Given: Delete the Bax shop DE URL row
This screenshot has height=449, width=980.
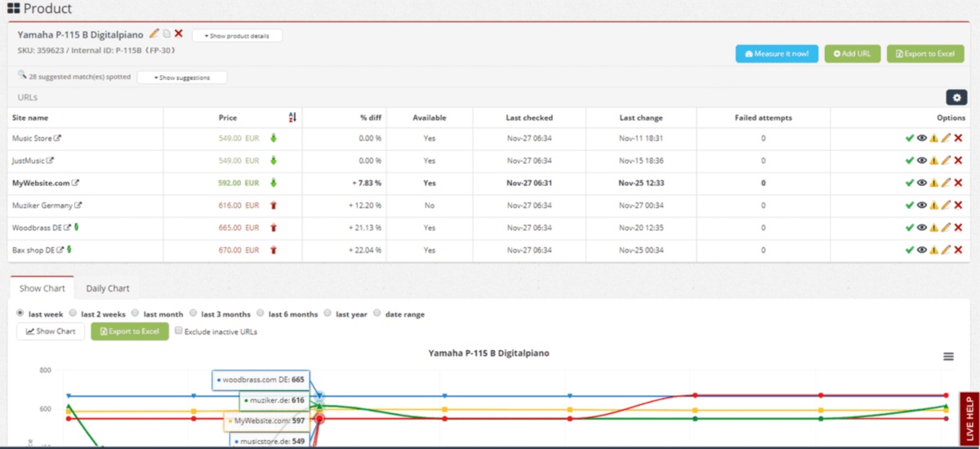Looking at the screenshot, I should tap(958, 250).
